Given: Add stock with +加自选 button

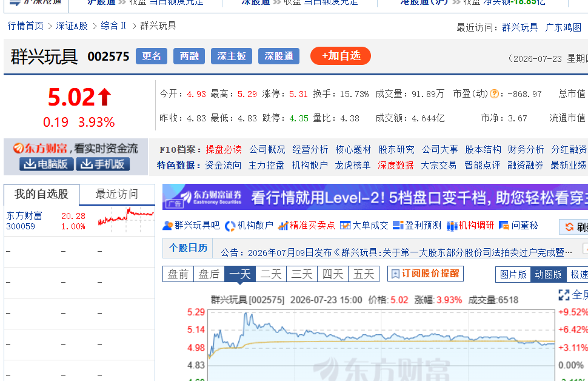Looking at the screenshot, I should (x=341, y=56).
